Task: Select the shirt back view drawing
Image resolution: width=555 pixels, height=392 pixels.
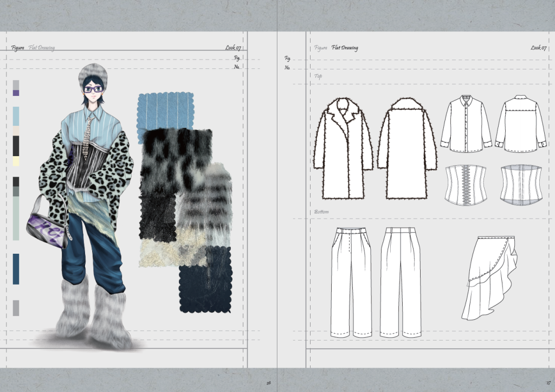Action: (x=520, y=125)
